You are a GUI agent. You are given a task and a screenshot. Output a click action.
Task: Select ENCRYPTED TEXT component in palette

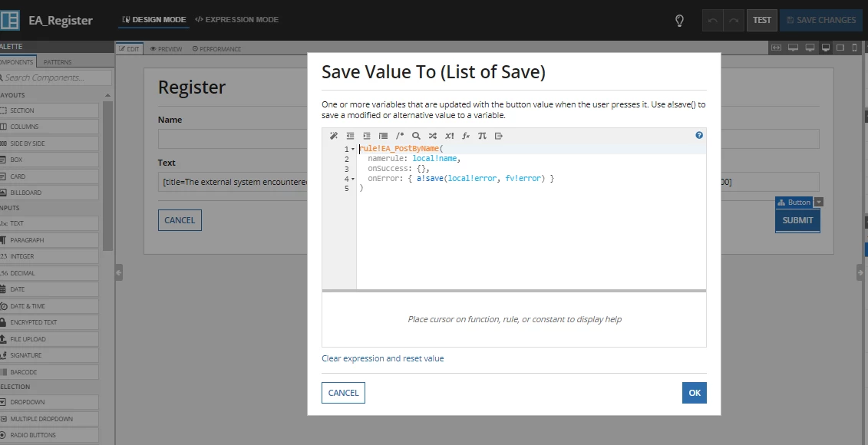point(49,322)
